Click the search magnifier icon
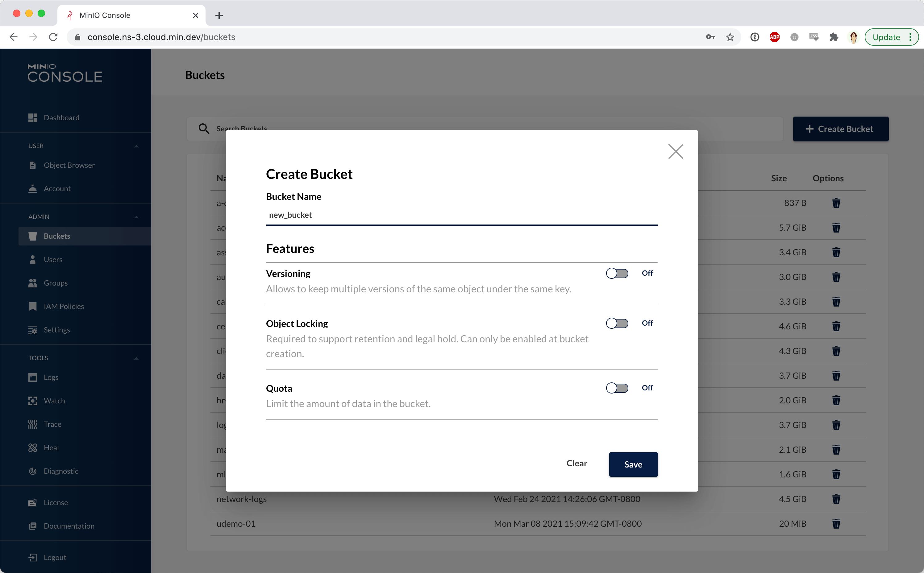The width and height of the screenshot is (924, 573). pyautogui.click(x=204, y=129)
